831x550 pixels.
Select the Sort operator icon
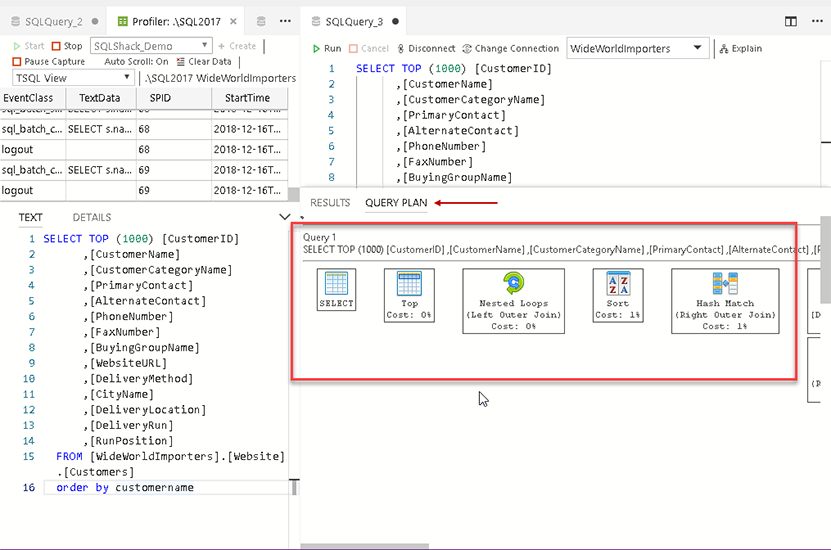tap(618, 284)
